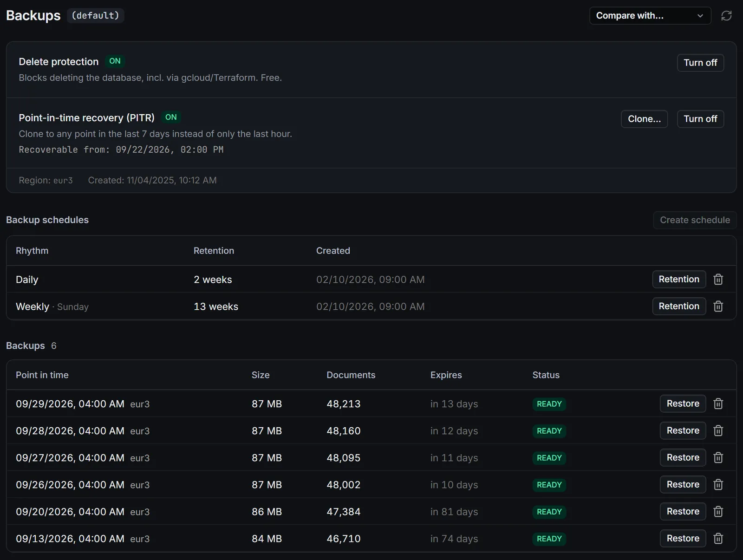This screenshot has width=743, height=560.
Task: Click the 'in 81 days' expiry text
Action: pyautogui.click(x=454, y=512)
